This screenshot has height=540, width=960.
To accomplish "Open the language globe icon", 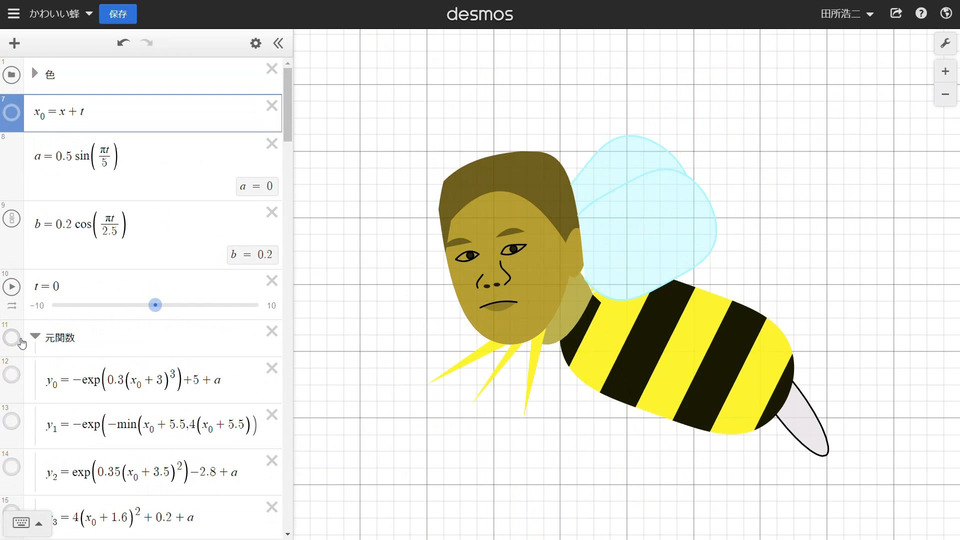I will (946, 13).
